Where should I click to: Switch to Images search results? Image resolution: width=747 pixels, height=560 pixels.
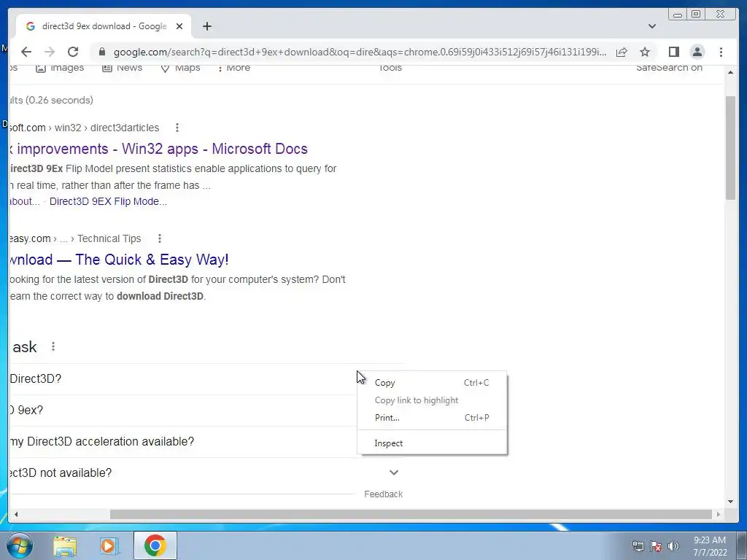[60, 68]
